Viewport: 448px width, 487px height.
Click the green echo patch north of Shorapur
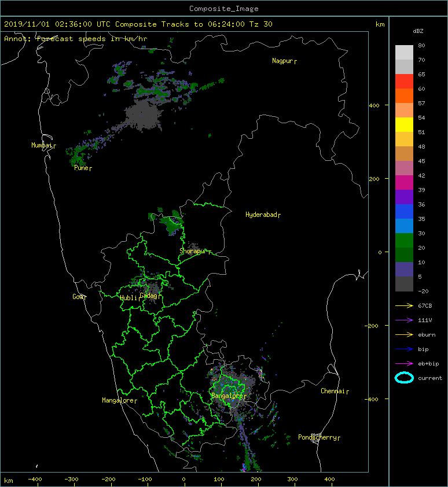(x=171, y=224)
